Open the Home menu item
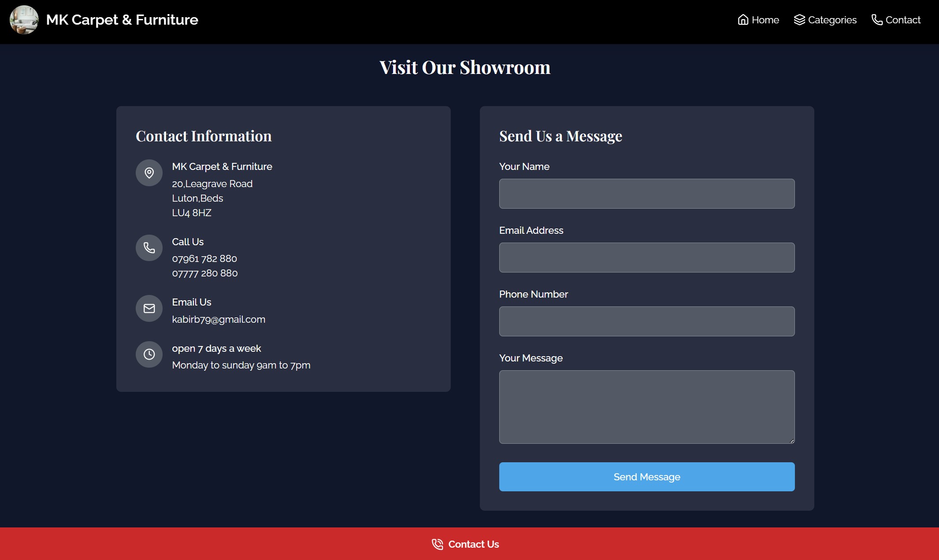Image resolution: width=939 pixels, height=560 pixels. pyautogui.click(x=765, y=20)
